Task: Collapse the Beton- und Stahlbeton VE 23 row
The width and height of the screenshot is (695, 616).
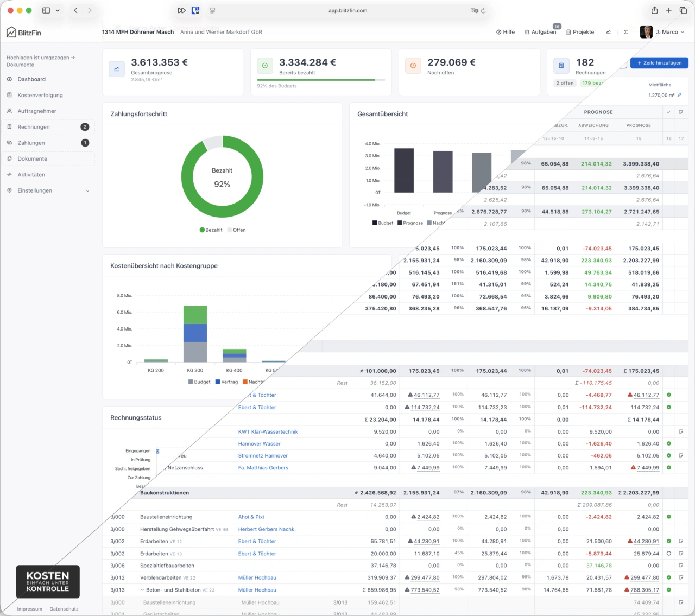Action: (142, 590)
